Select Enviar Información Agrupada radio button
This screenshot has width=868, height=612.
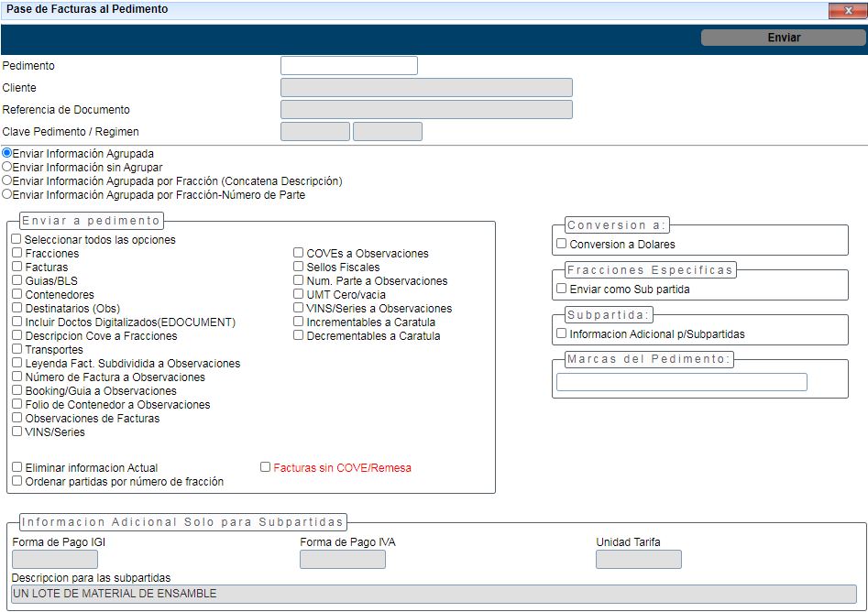[7, 154]
